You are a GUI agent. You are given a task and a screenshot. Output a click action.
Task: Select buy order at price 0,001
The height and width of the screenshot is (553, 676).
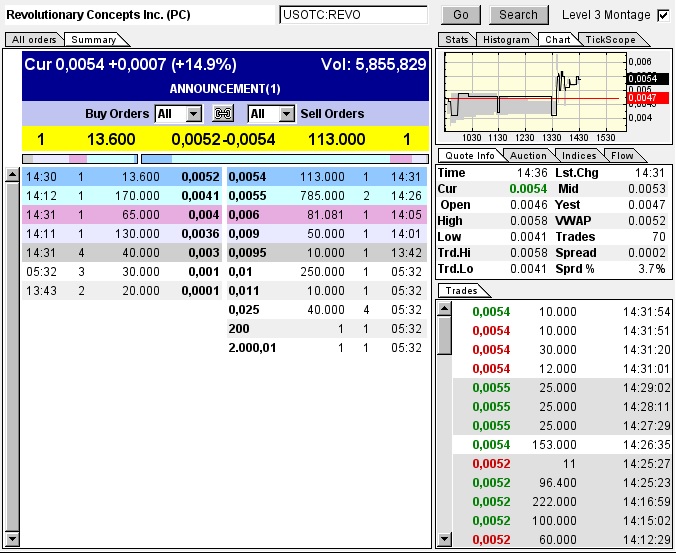tap(122, 272)
